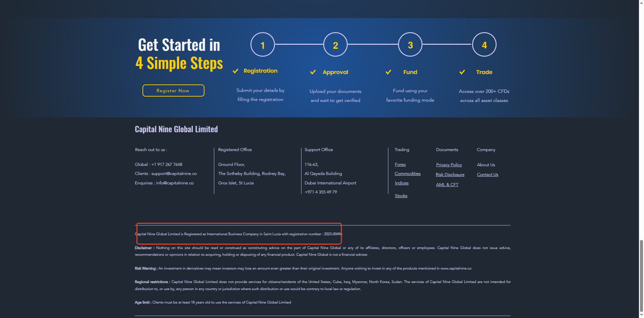
Task: Click the 'Company' column heading
Action: 486,150
